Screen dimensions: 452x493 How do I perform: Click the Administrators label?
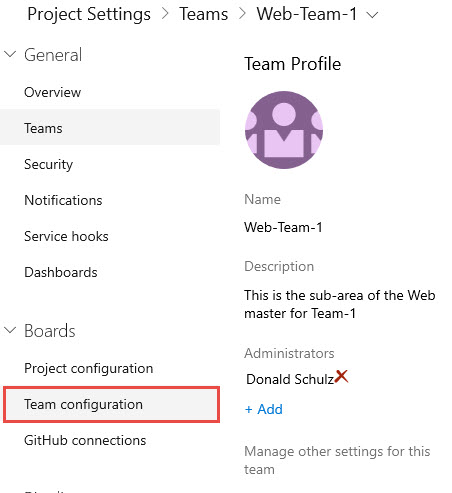coord(289,353)
